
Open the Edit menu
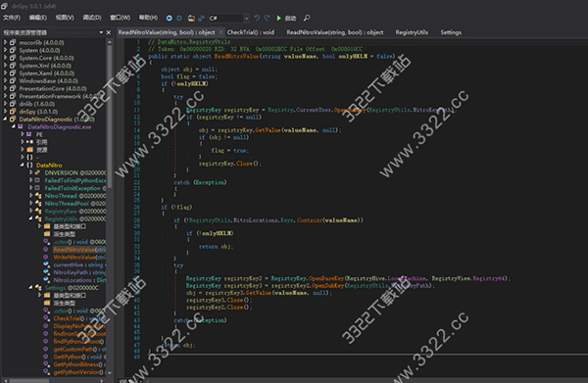(38, 18)
